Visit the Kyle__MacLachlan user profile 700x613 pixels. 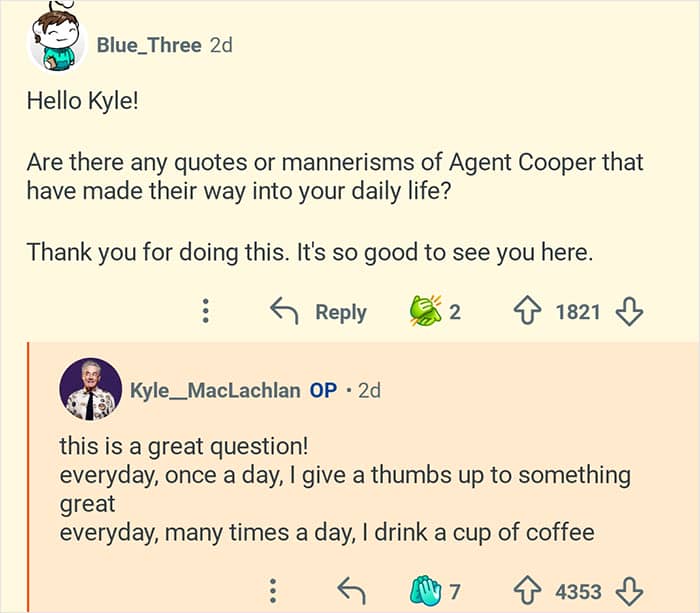tap(214, 390)
